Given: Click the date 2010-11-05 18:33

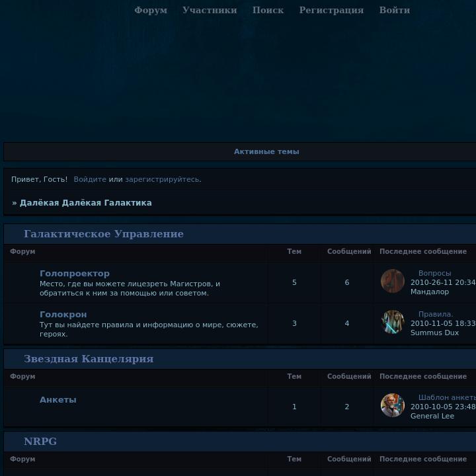Looking at the screenshot, I should click(x=443, y=323).
